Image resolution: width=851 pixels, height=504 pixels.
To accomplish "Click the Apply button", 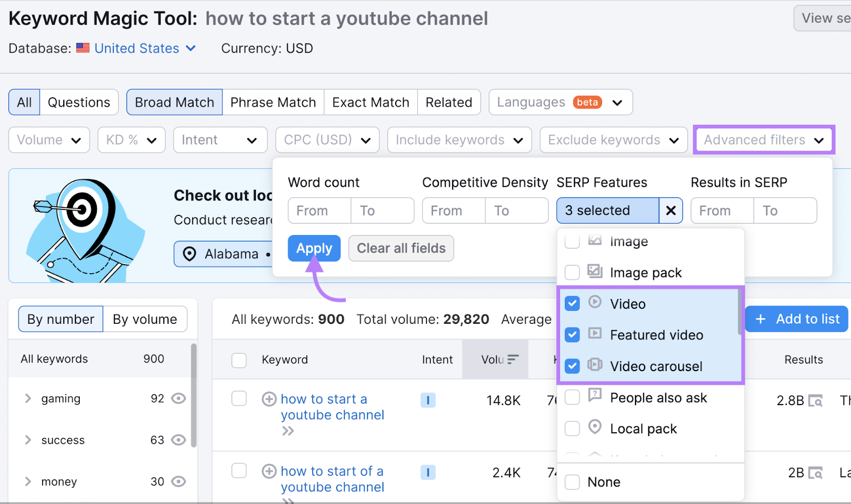I will click(314, 248).
